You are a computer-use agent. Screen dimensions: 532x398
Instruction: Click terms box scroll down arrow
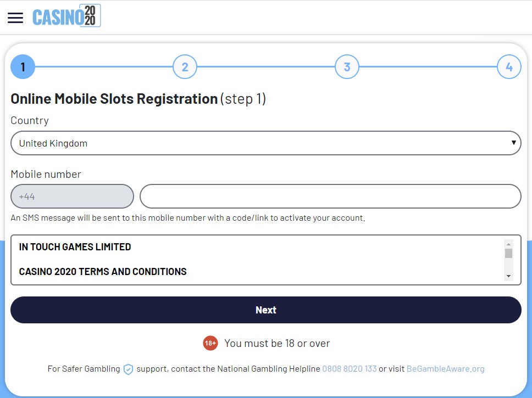[x=508, y=276]
